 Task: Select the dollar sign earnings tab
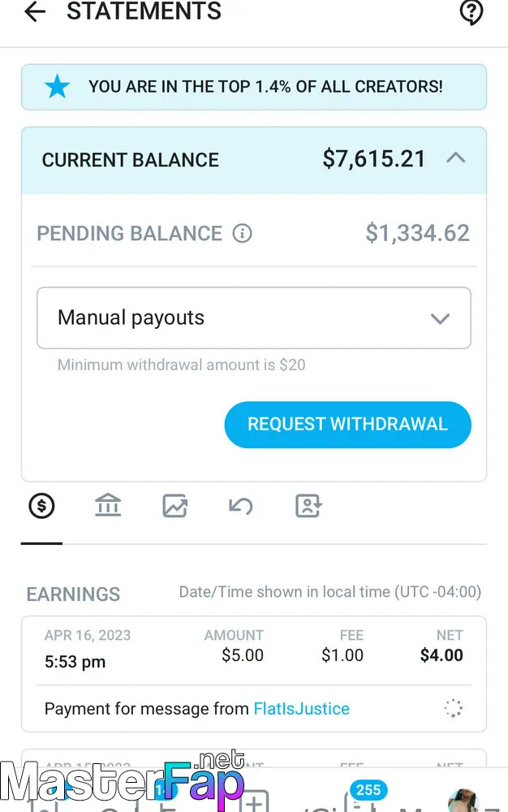coord(42,505)
